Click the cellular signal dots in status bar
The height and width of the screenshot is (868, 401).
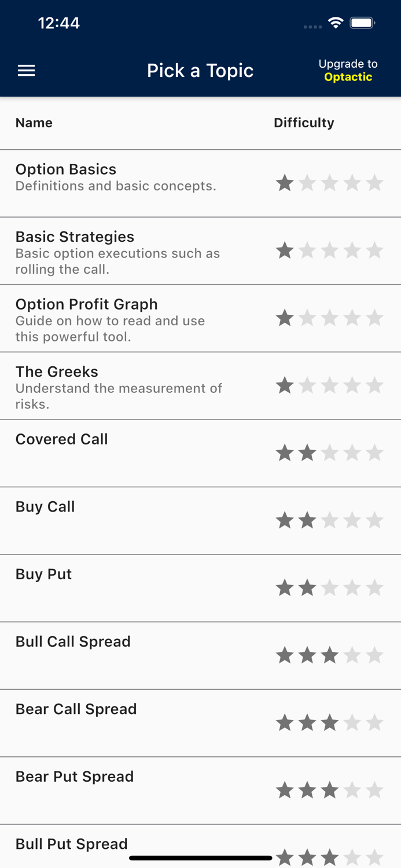point(312,27)
